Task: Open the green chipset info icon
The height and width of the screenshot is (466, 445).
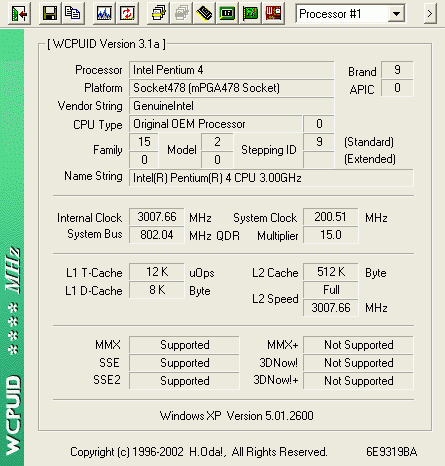Action: 227,14
